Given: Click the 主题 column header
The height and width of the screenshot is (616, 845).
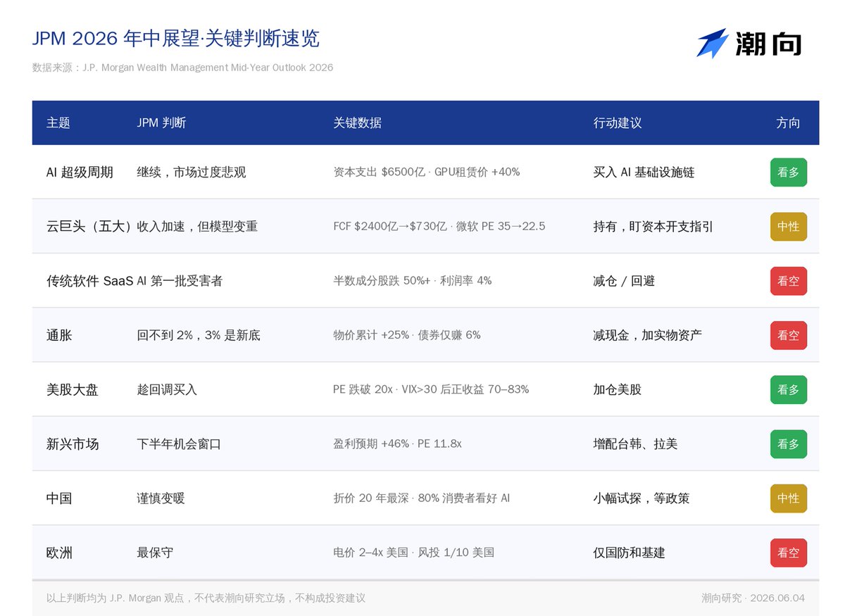Looking at the screenshot, I should point(58,122).
